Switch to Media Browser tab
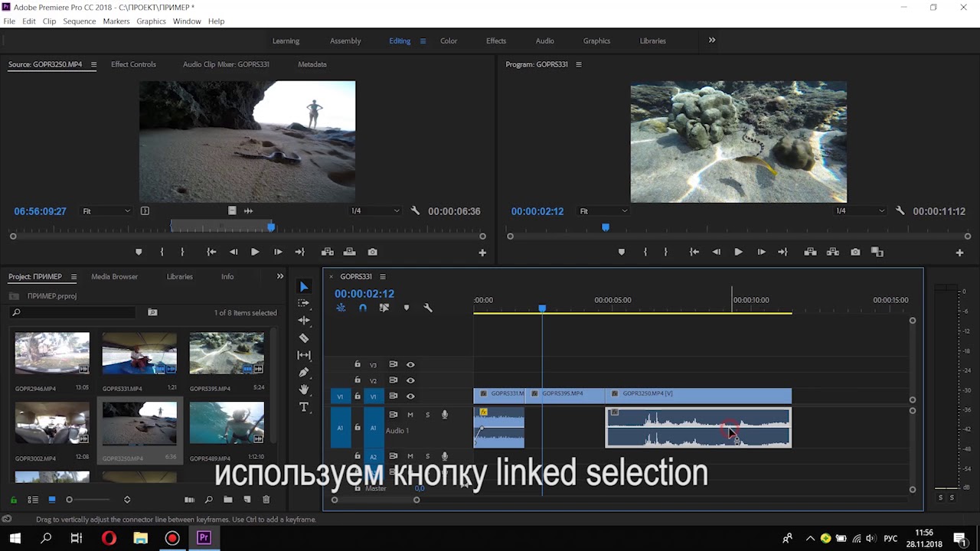 [x=115, y=276]
